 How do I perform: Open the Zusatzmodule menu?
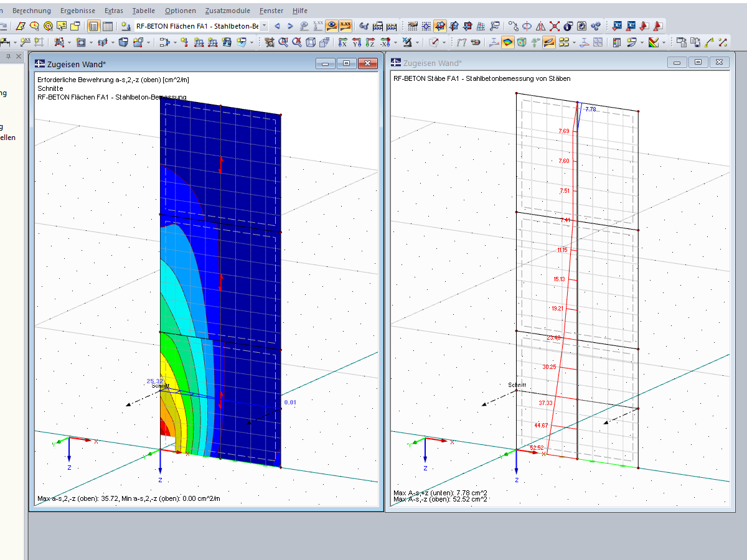point(227,11)
